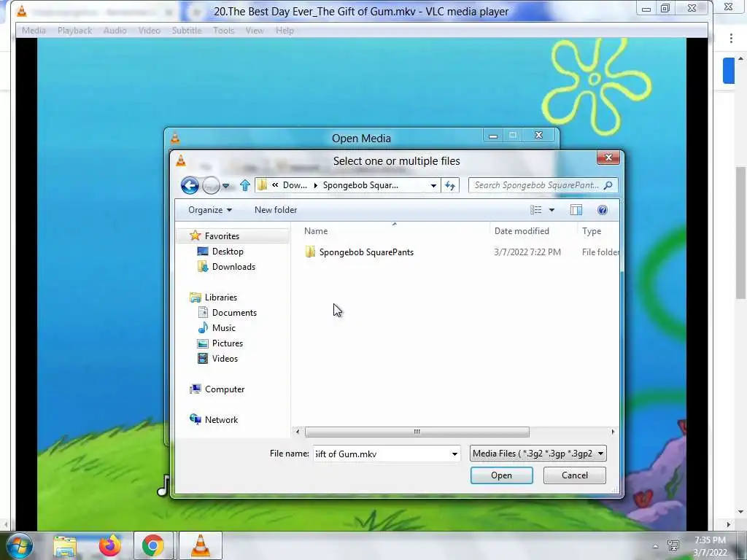Click the Spongebob Squar... breadcrumb segment
Viewport: 747px width, 560px height.
coord(360,185)
